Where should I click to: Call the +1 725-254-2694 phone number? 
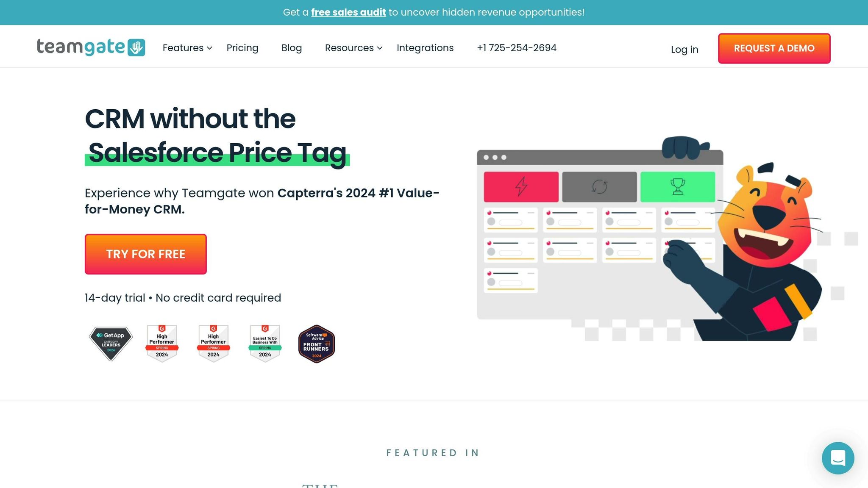[x=517, y=48]
